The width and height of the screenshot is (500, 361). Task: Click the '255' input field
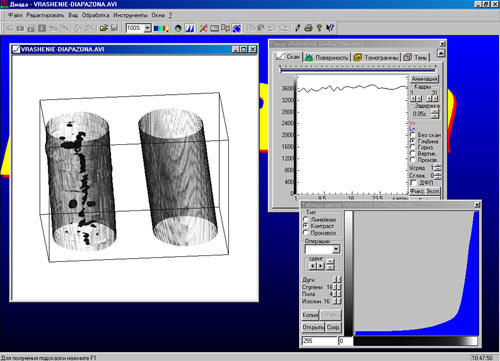(319, 341)
